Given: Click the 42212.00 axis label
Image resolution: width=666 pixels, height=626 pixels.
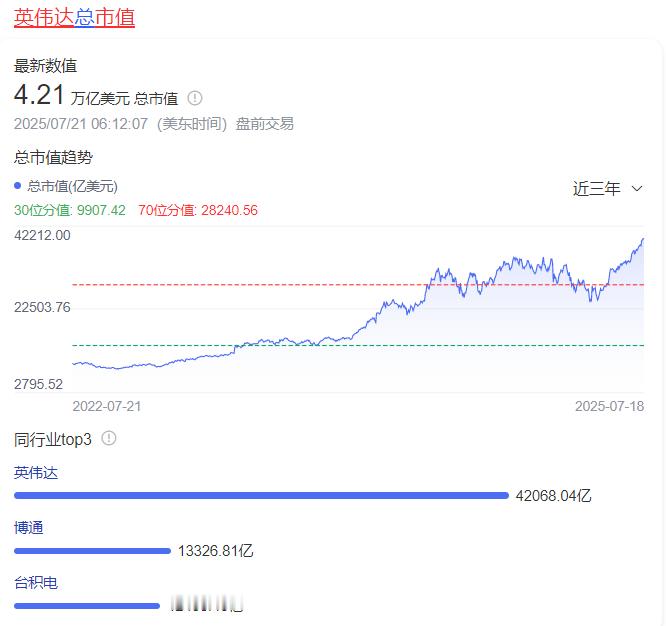Looking at the screenshot, I should tap(42, 235).
